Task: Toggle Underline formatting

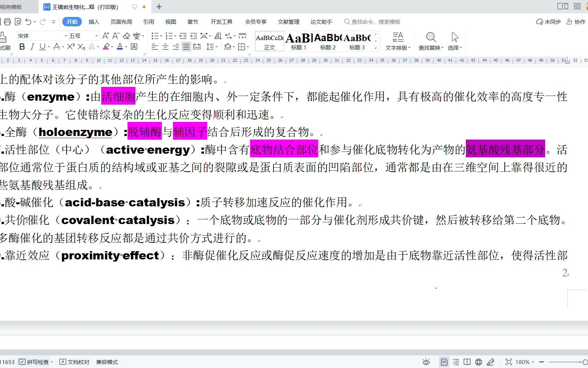Action: coord(43,47)
